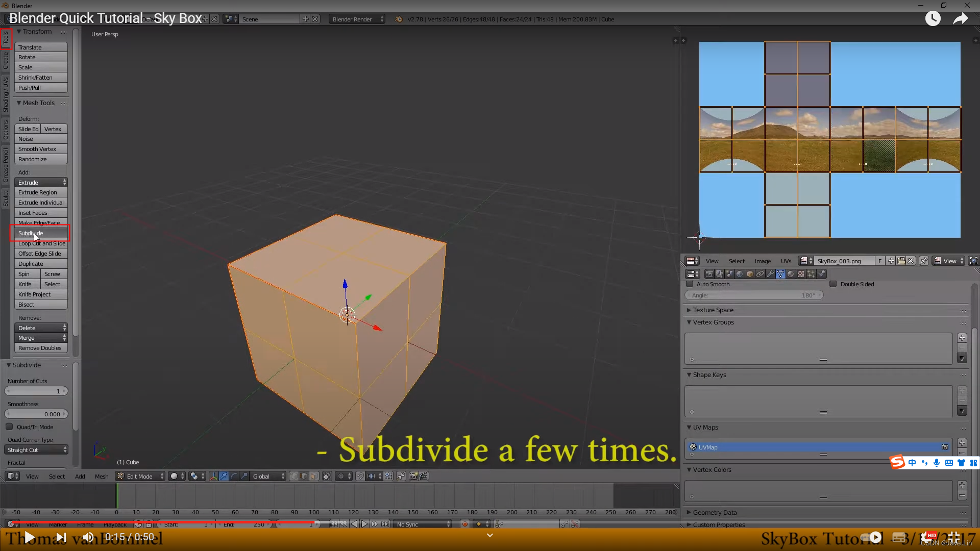Click the Smoothness value slider
This screenshot has width=980, height=551.
pyautogui.click(x=36, y=414)
